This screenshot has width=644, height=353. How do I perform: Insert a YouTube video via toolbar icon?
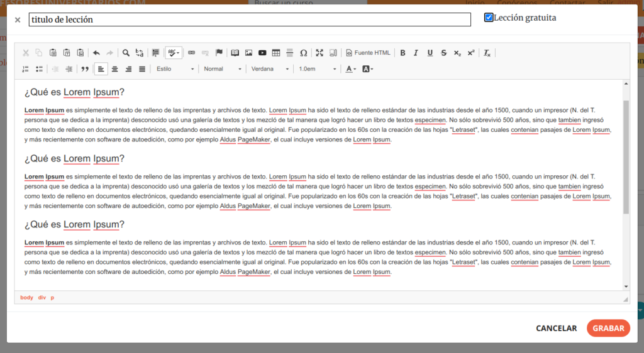pos(262,53)
